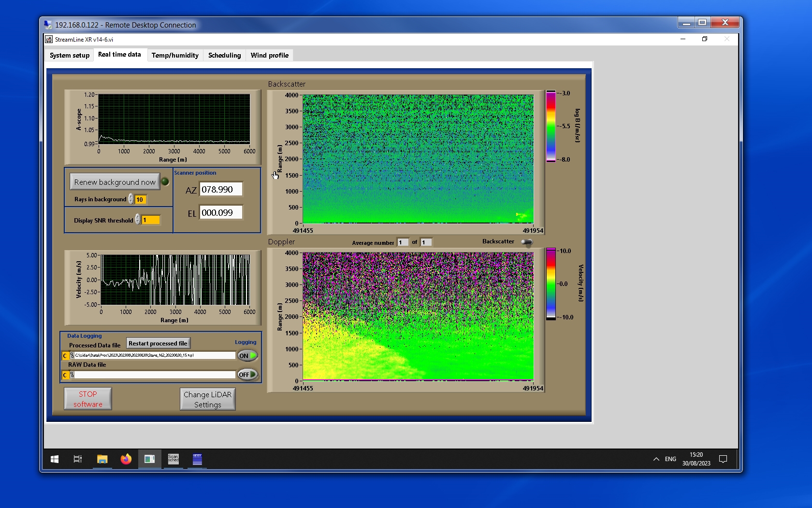This screenshot has height=508, width=812.
Task: Flip the Backscatter switch above Doppler plot
Action: coord(527,242)
